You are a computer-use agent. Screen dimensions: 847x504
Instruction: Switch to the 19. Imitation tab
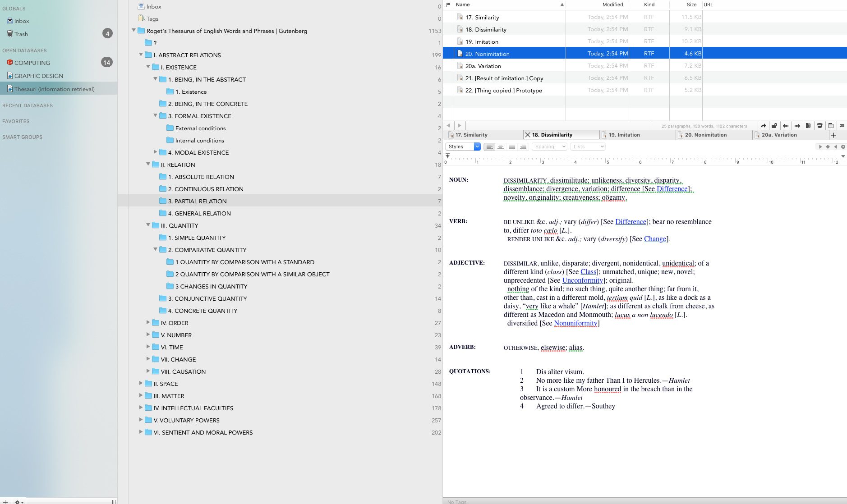pos(624,135)
